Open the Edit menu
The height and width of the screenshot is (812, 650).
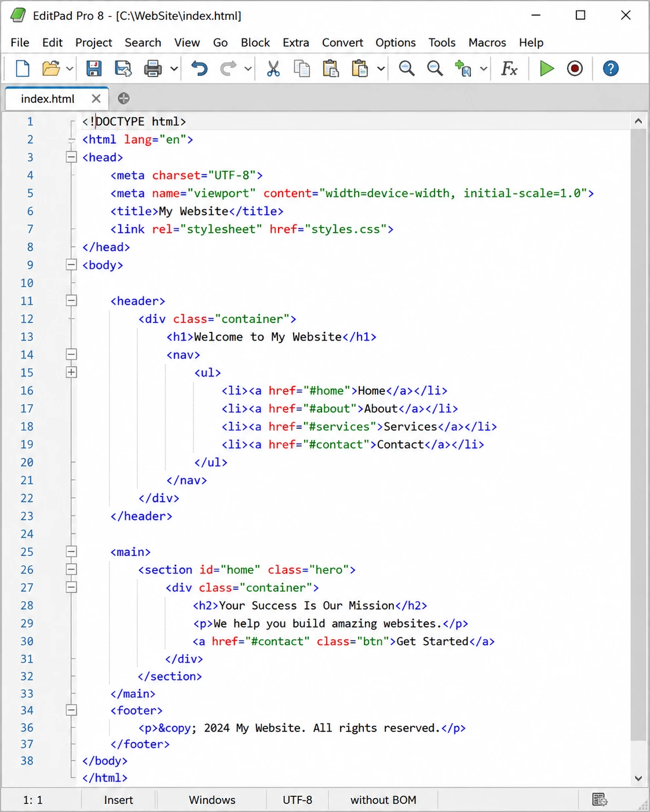click(x=52, y=43)
